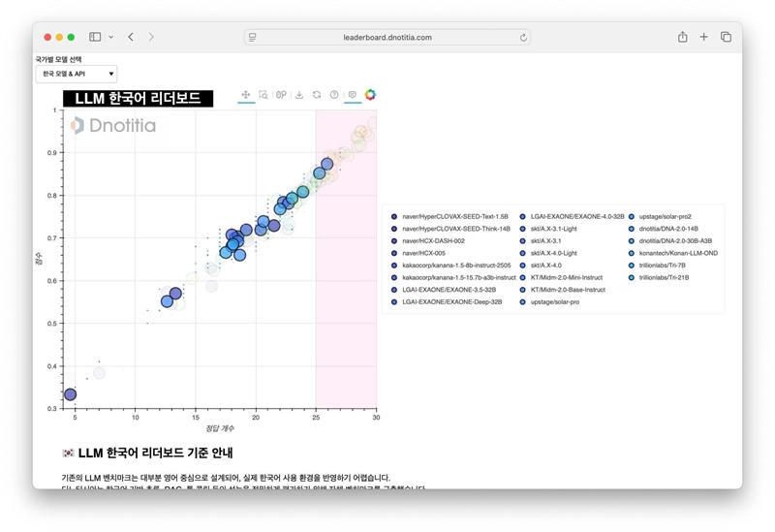The height and width of the screenshot is (532, 775).
Task: Click the black 'LLM 한국어 리더보드' plot title
Action: click(x=138, y=99)
